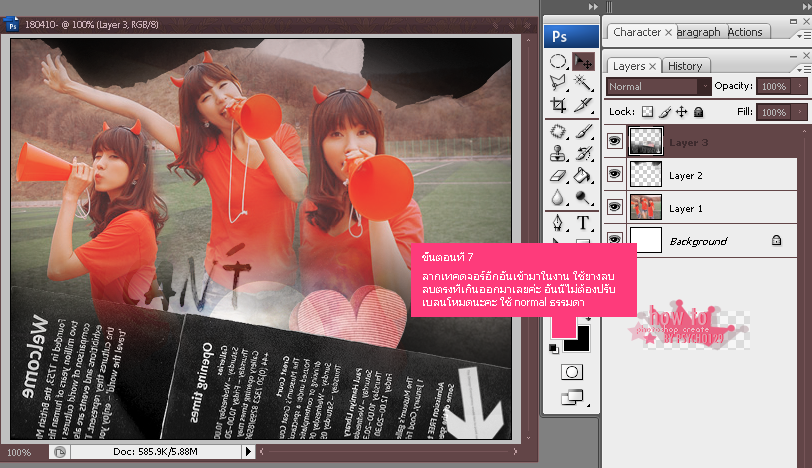Select the "Layer 1" name text

pos(686,209)
